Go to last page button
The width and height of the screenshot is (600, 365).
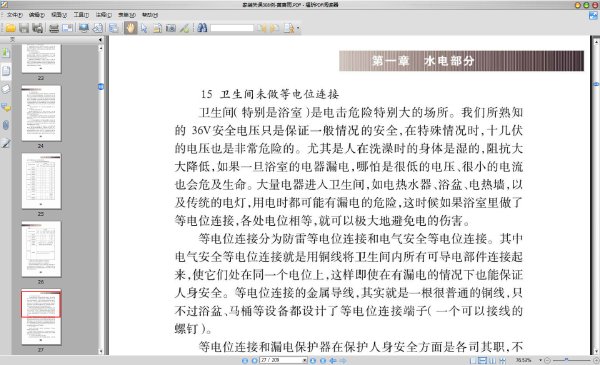pyautogui.click(x=323, y=360)
